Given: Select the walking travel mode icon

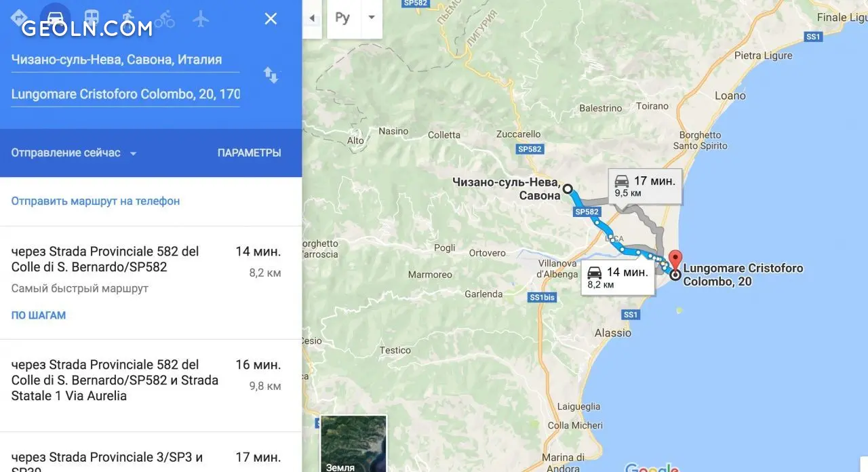Looking at the screenshot, I should coord(128,18).
